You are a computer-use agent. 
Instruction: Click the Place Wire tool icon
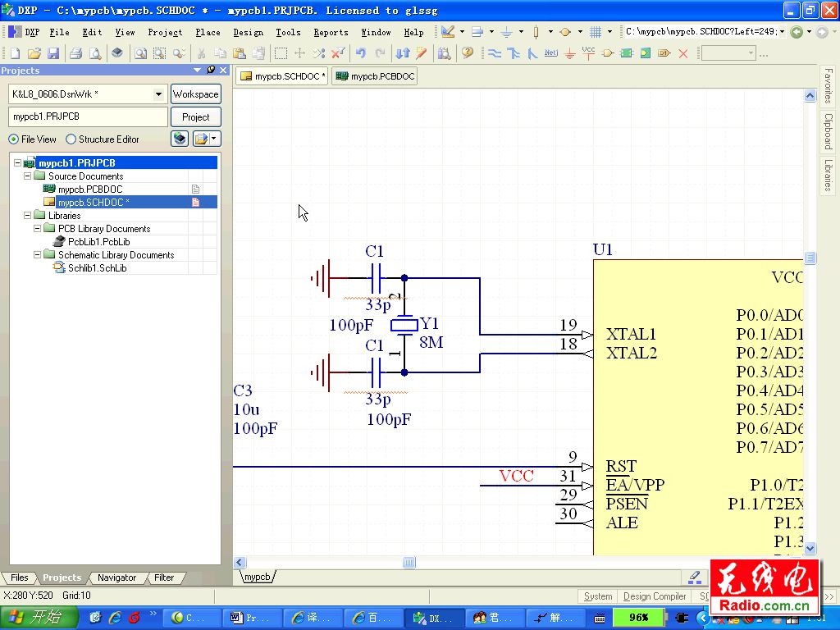495,53
